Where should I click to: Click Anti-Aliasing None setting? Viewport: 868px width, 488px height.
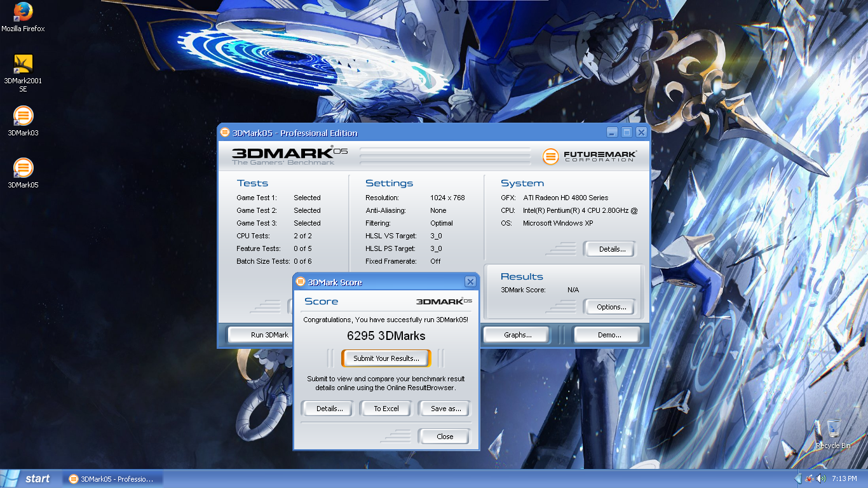tap(406, 210)
